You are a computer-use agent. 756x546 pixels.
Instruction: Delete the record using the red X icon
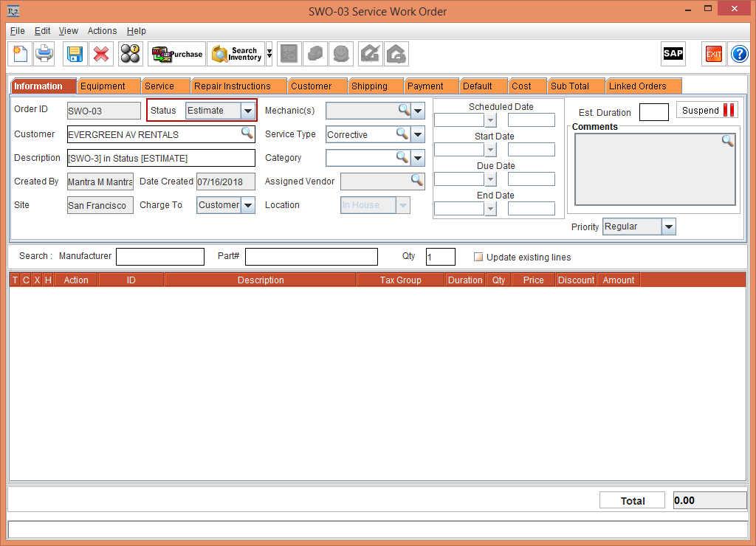click(101, 53)
